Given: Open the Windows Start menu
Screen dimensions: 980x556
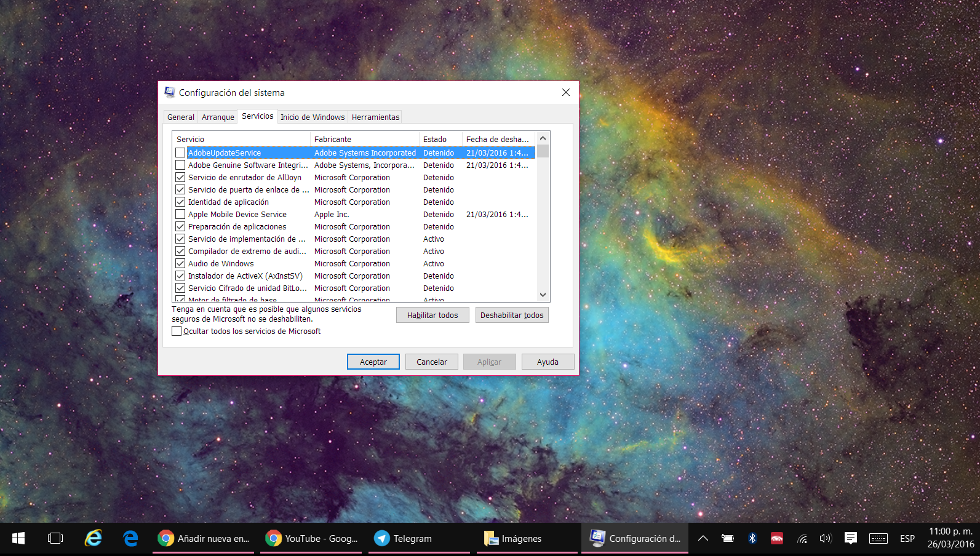Looking at the screenshot, I should (18, 538).
